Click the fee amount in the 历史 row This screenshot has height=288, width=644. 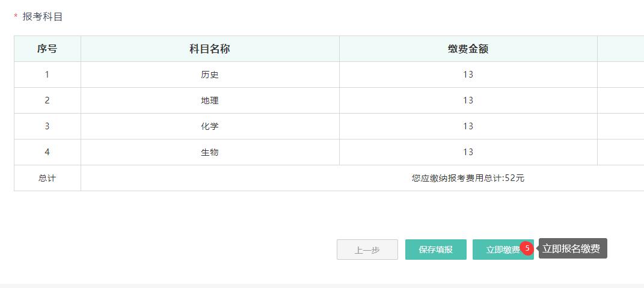click(x=468, y=75)
